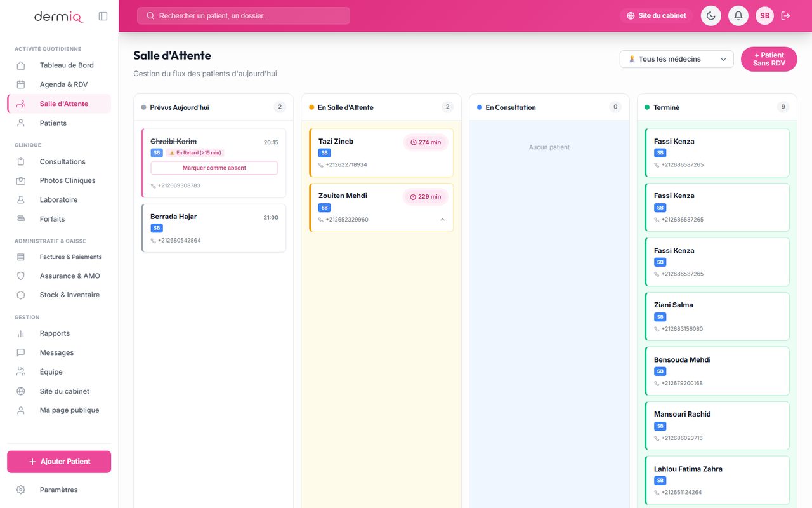Open the Ziani Salma card in Terminé
812x508 pixels.
pyautogui.click(x=717, y=316)
